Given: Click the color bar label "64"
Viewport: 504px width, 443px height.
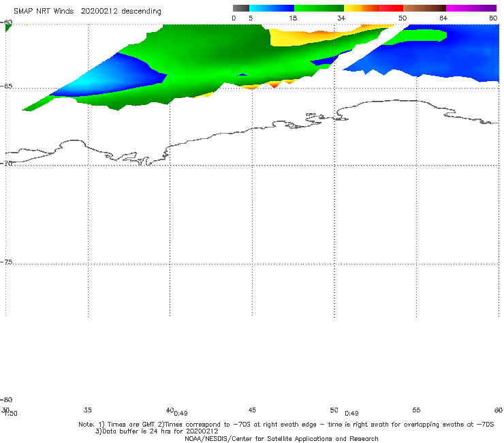Looking at the screenshot, I should point(443,18).
